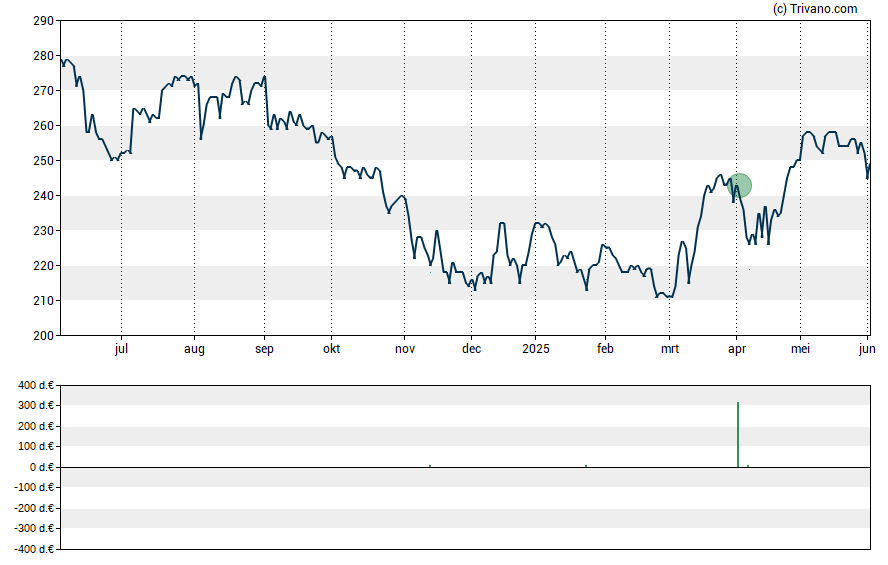888x565 pixels.
Task: Click the 220 price axis label
Action: 43,266
